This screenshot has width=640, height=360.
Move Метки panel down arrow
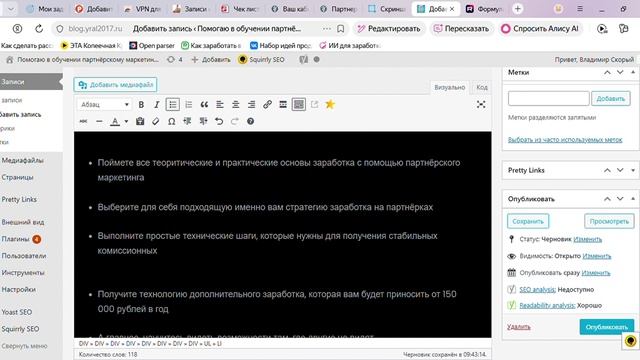[620, 72]
